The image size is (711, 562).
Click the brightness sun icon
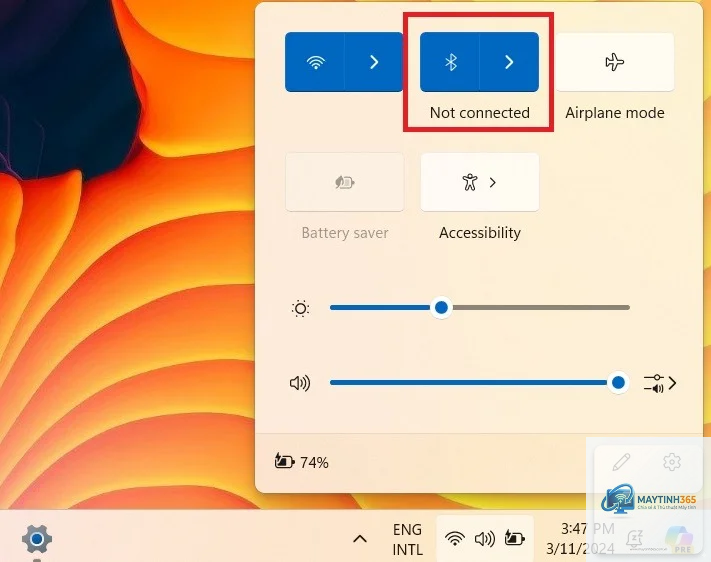tap(300, 308)
